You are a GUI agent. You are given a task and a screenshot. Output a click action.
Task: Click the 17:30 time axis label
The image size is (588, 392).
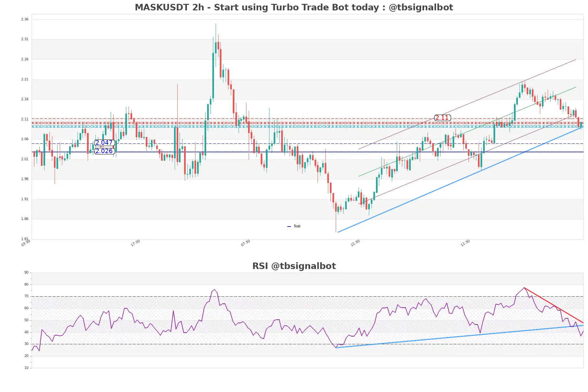(x=135, y=243)
